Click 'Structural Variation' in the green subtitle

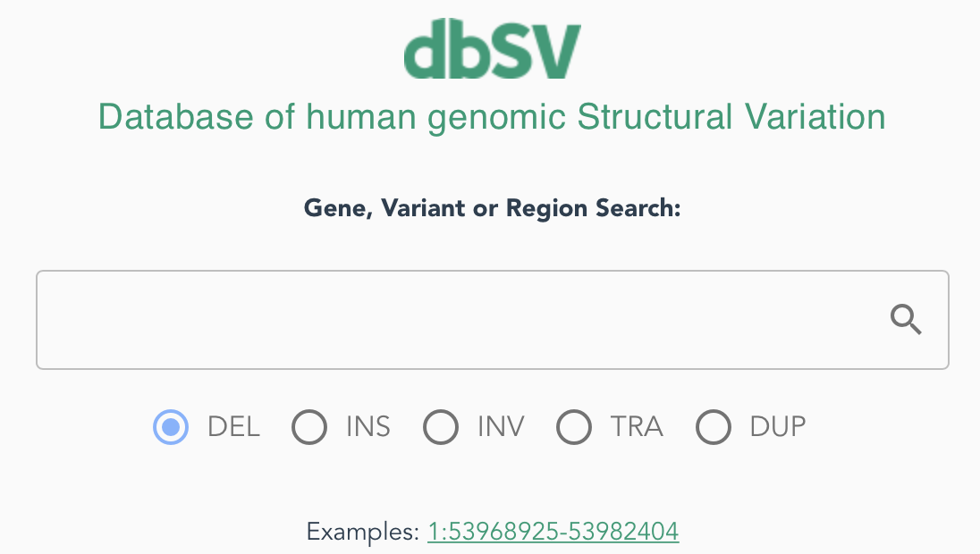pos(731,117)
